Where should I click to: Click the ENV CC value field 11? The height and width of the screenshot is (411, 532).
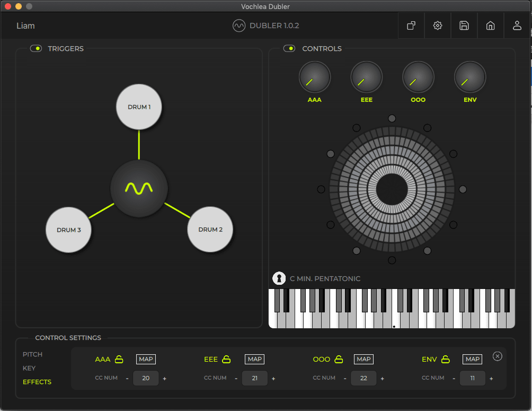[x=473, y=378]
